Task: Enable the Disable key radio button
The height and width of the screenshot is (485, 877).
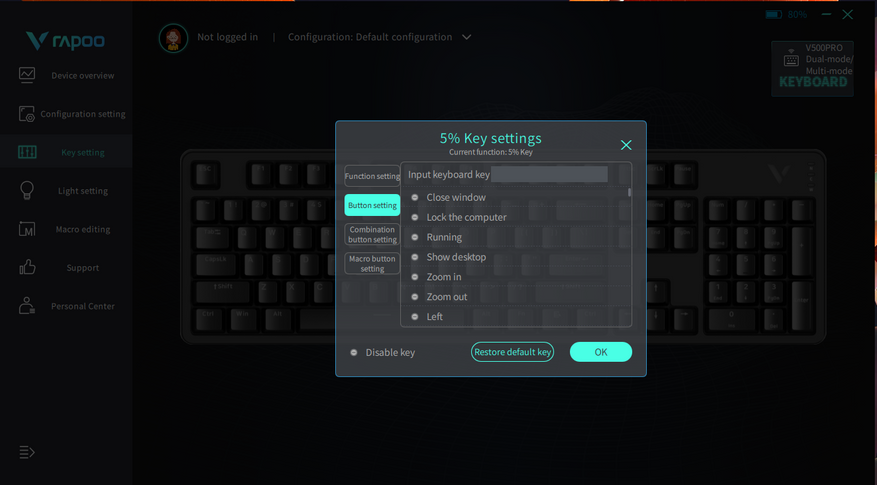Action: (353, 352)
